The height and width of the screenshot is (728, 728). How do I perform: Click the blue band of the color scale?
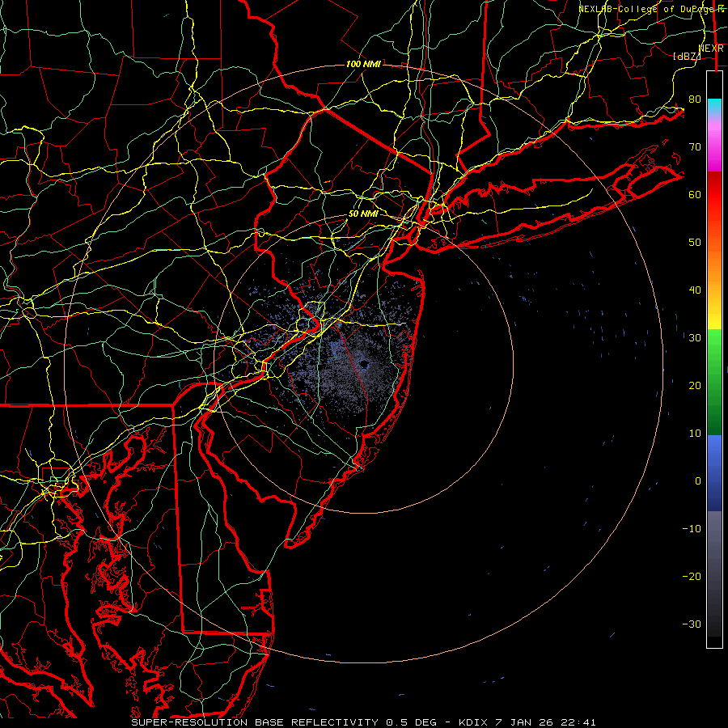point(714,472)
